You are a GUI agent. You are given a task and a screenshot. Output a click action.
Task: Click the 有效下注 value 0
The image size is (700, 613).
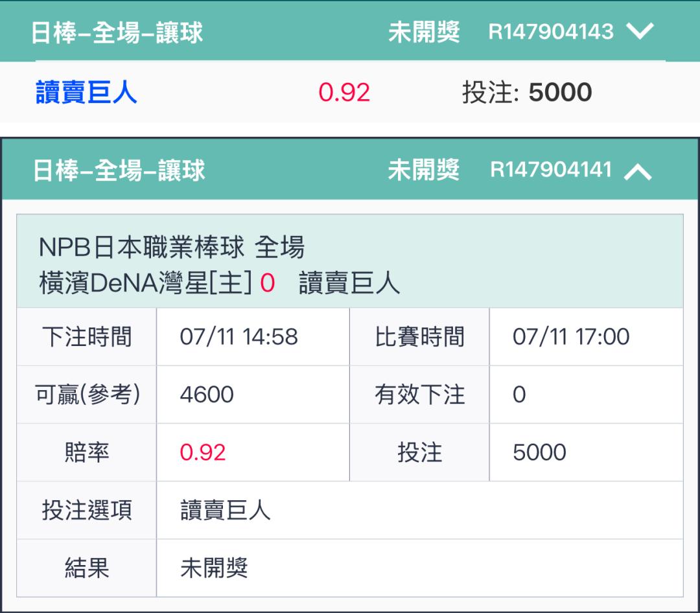pyautogui.click(x=519, y=395)
